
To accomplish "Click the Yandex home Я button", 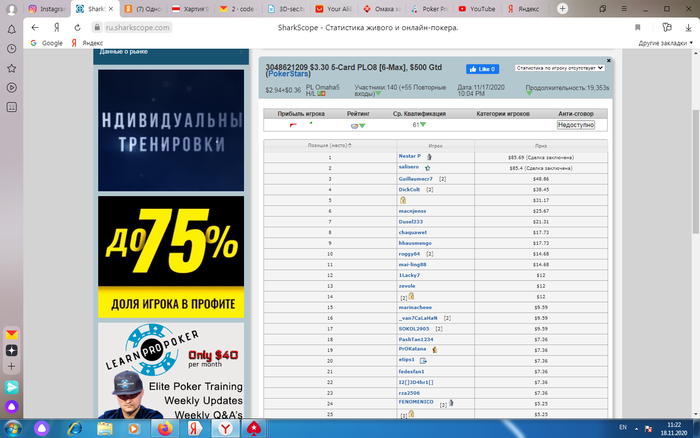I will coord(56,28).
